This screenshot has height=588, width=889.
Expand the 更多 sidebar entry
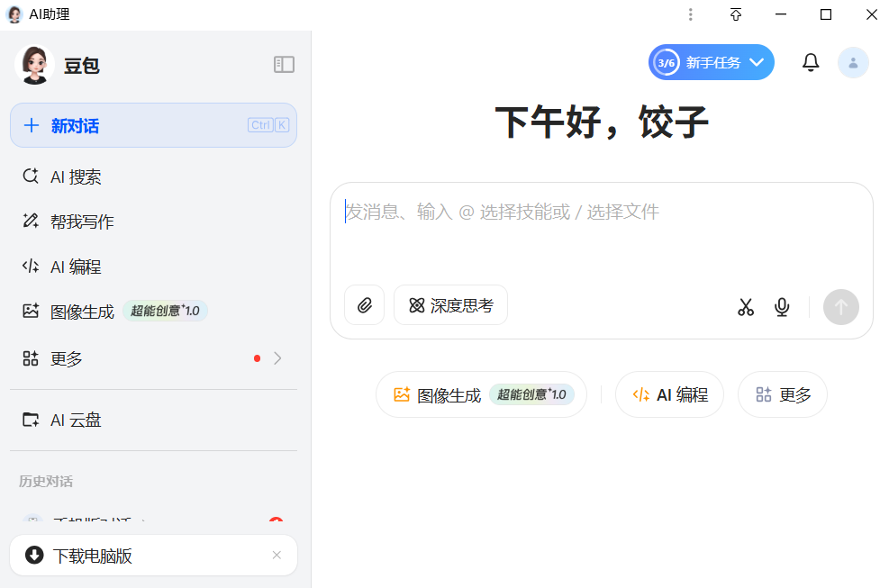coord(154,358)
